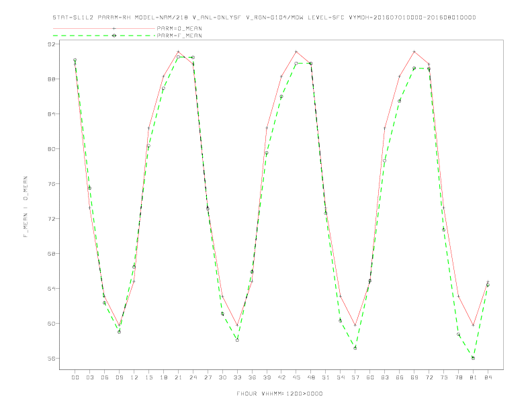Click y-axis tick label 56
The width and height of the screenshot is (532, 411).
pos(53,359)
